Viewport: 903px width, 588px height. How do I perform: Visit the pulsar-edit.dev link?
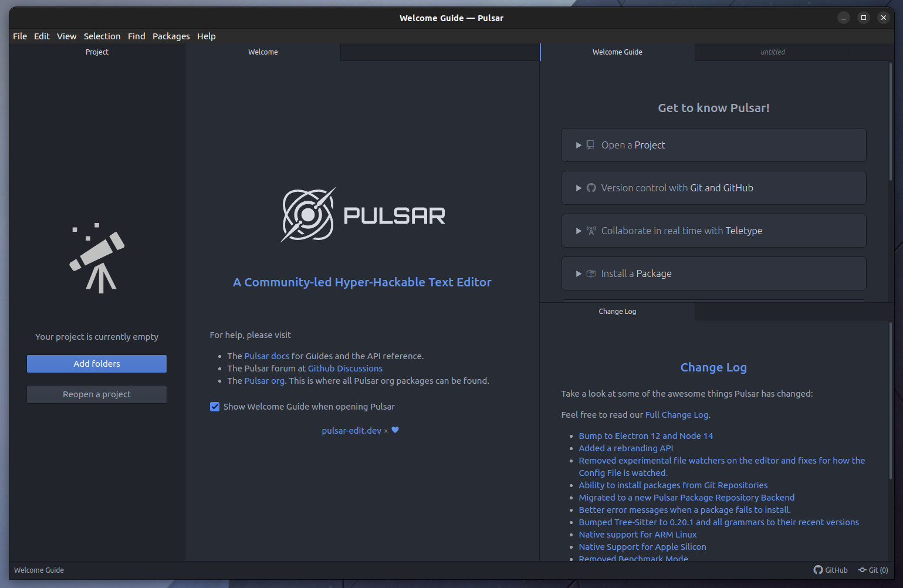[351, 431]
